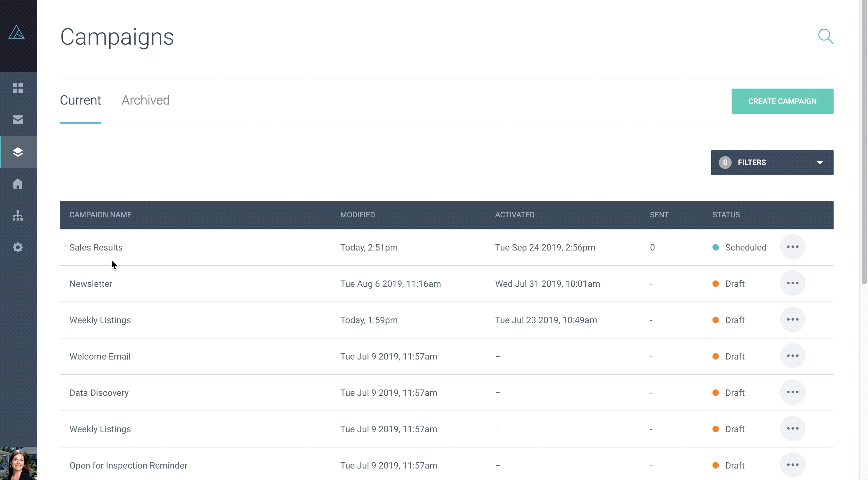This screenshot has width=868, height=480.
Task: Open the Sales Results campaign
Action: pos(96,247)
